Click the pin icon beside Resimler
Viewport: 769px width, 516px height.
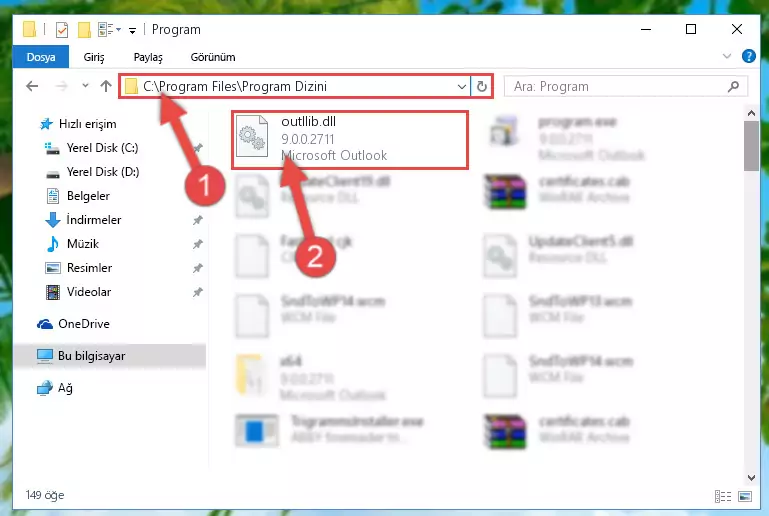[198, 268]
